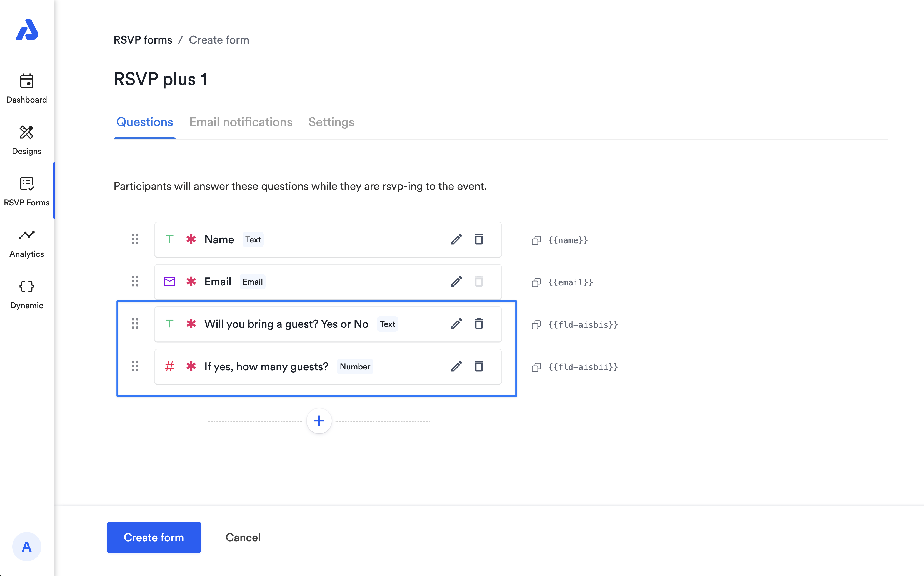This screenshot has width=924, height=576.
Task: Copy the {{name}} variable tag
Action: click(536, 240)
